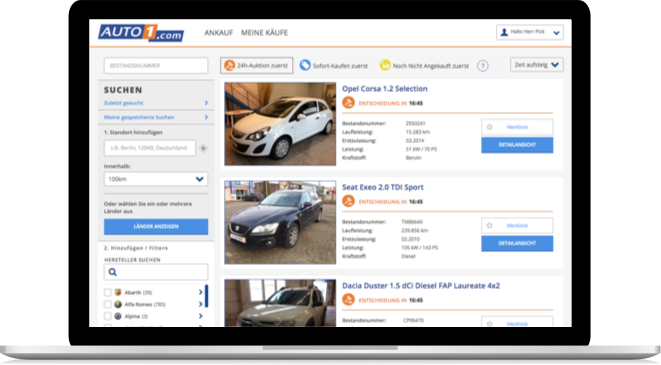Open the ANKAUF menu item
661x365 pixels.
pyautogui.click(x=218, y=33)
